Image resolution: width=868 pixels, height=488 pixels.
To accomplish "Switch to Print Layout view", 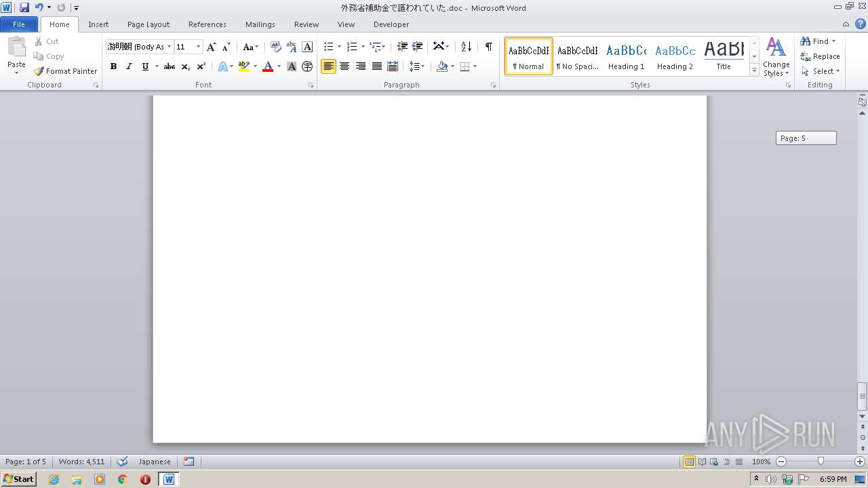I will point(689,462).
